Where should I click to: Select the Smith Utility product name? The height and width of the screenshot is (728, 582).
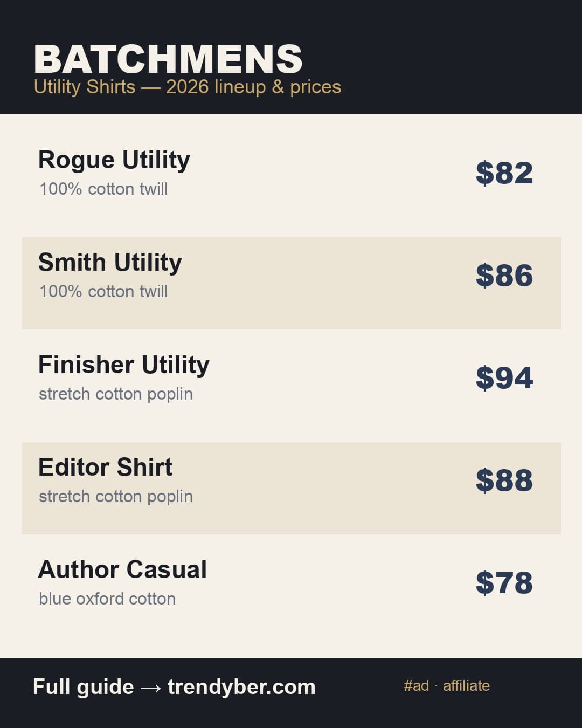tap(110, 263)
